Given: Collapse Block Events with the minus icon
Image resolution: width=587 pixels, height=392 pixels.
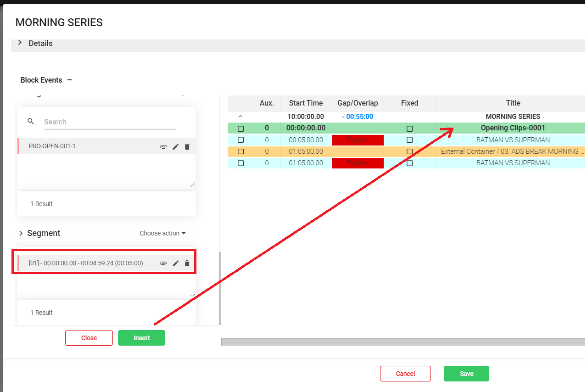Looking at the screenshot, I should point(69,80).
